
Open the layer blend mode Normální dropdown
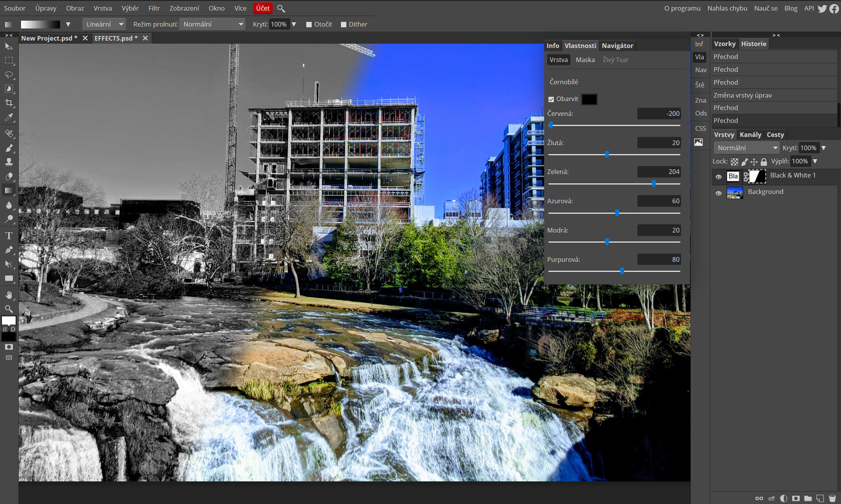click(747, 148)
